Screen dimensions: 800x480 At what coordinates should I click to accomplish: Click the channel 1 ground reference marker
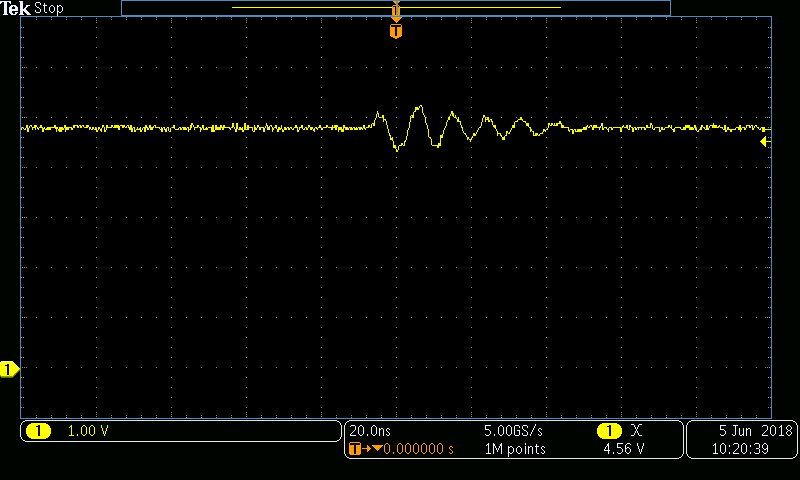pos(9,370)
